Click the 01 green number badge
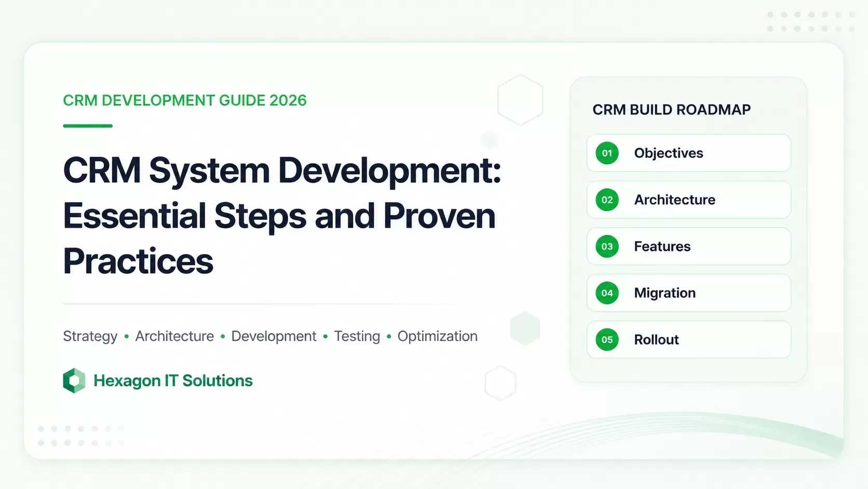The width and height of the screenshot is (868, 489). (607, 153)
